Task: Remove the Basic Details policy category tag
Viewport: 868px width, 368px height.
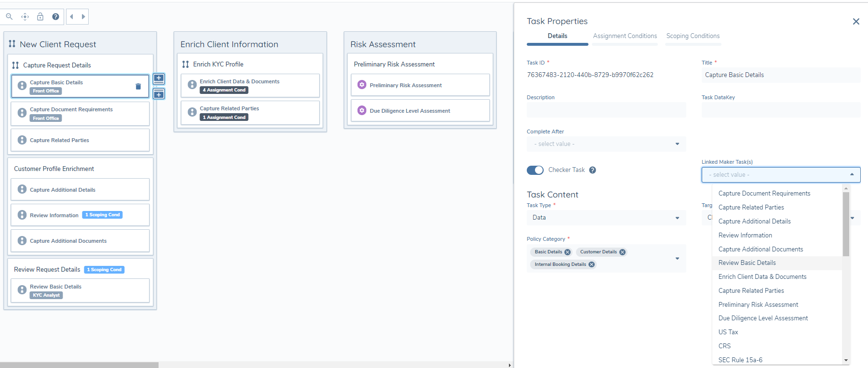Action: coord(568,252)
